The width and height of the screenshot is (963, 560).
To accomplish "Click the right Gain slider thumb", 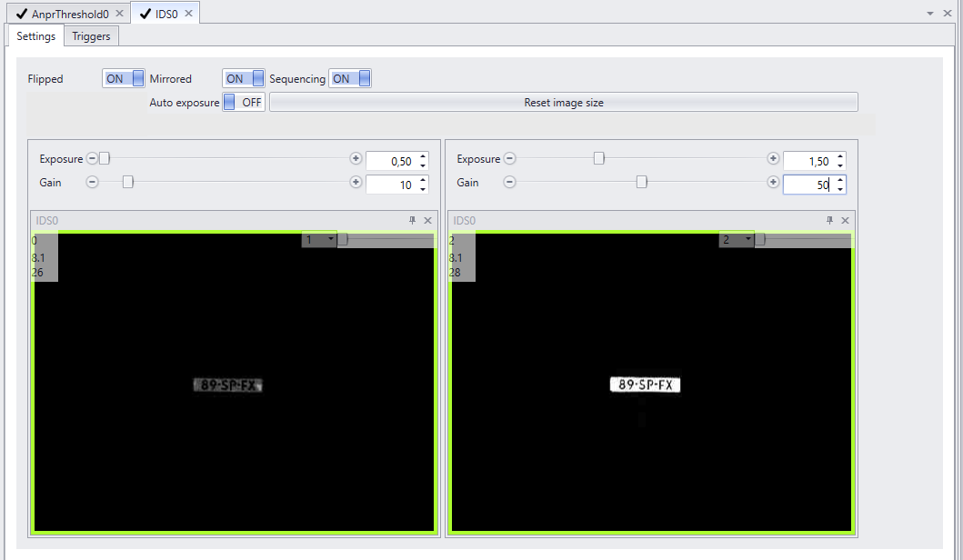I will pos(642,182).
